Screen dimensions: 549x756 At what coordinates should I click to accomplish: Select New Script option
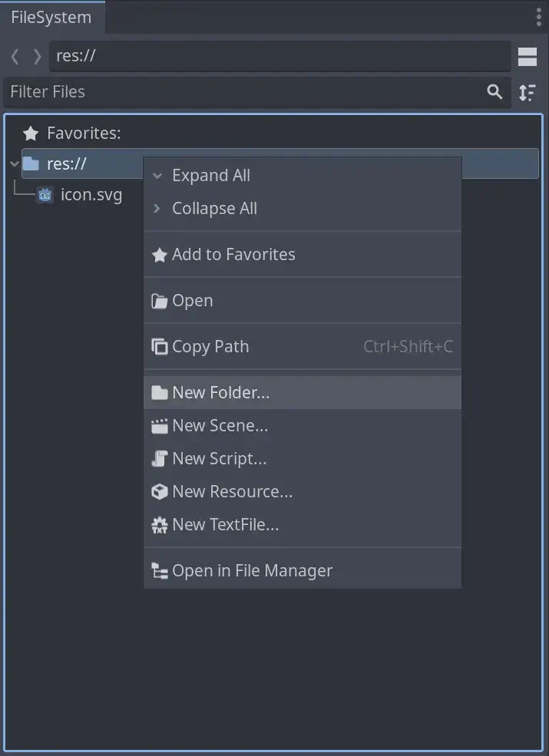click(303, 458)
